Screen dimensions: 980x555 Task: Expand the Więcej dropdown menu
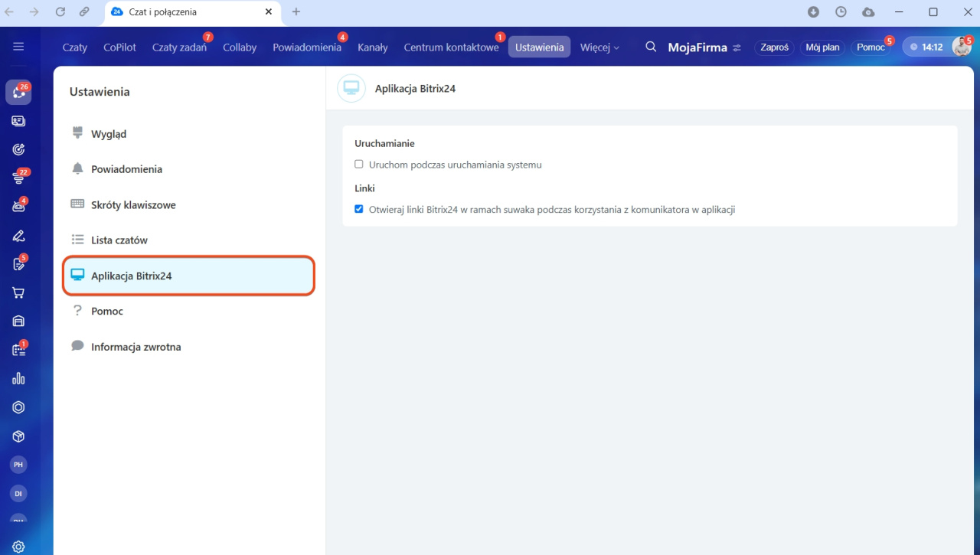[x=599, y=47]
